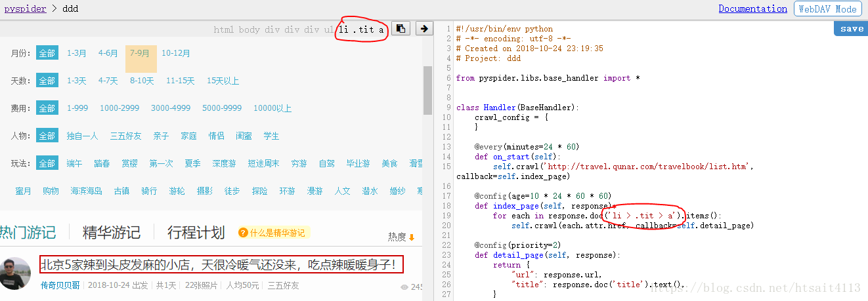Click the orange sort arrow next to 热度
The width and height of the screenshot is (868, 301).
(x=412, y=237)
